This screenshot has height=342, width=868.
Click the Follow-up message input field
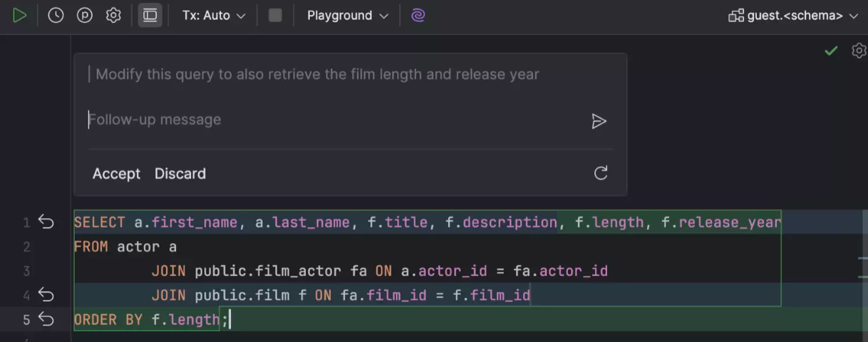[x=335, y=120]
